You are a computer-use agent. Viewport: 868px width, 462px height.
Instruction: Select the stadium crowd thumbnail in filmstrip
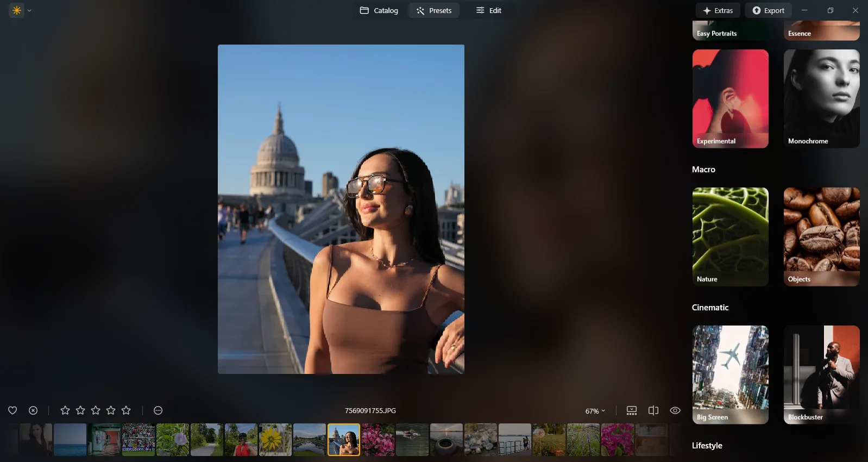coord(139,440)
